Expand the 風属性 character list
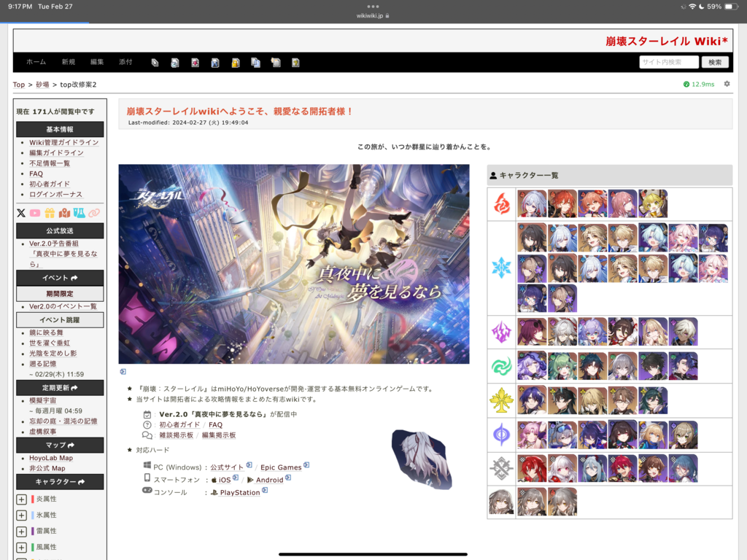The width and height of the screenshot is (747, 560). pyautogui.click(x=21, y=547)
